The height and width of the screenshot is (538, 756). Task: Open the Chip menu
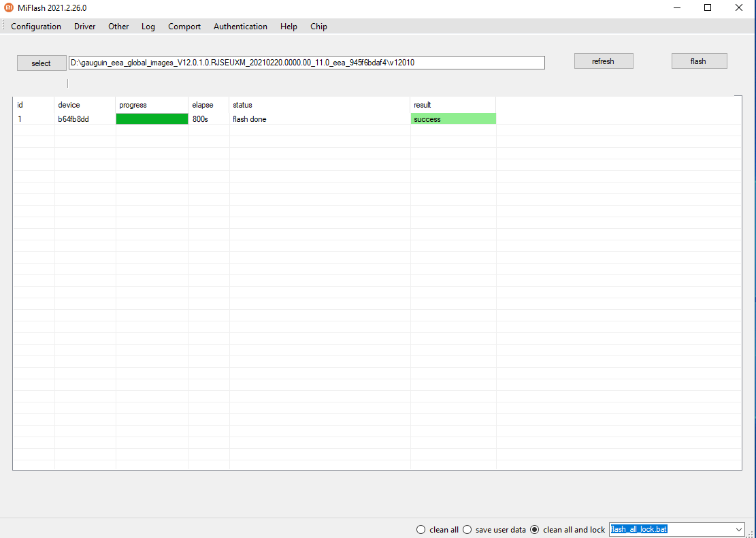pos(318,27)
